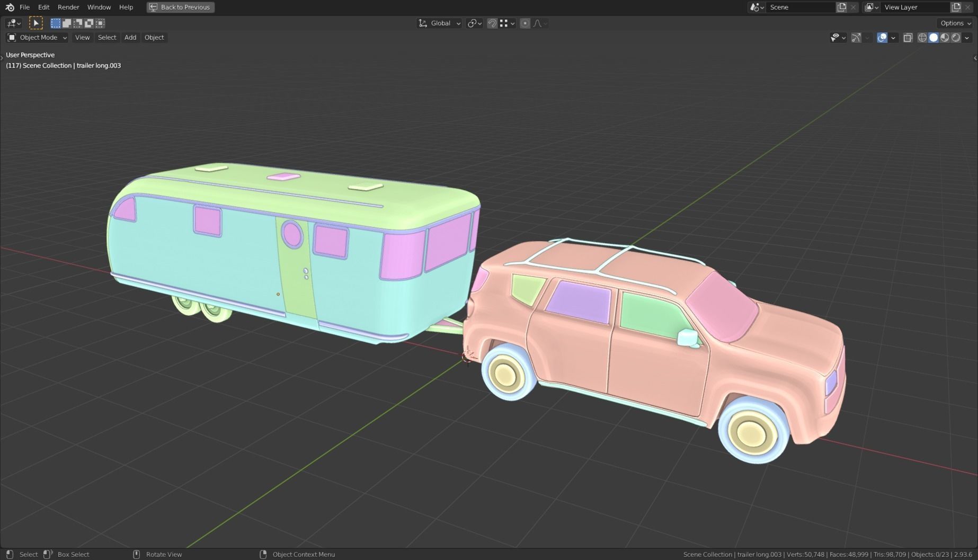Toggle viewport gizmos
The height and width of the screenshot is (560, 978).
[856, 37]
